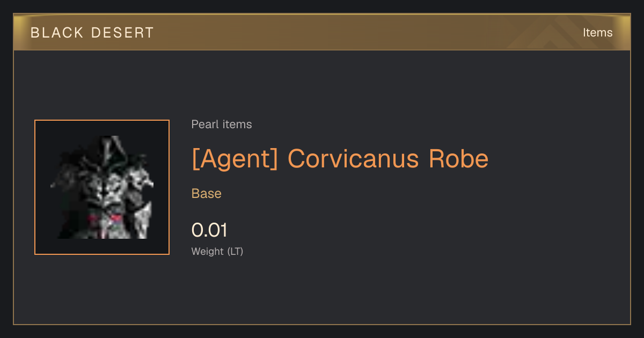Click the word Pearl above the title
Screen dimensions: 644x338
pos(203,124)
